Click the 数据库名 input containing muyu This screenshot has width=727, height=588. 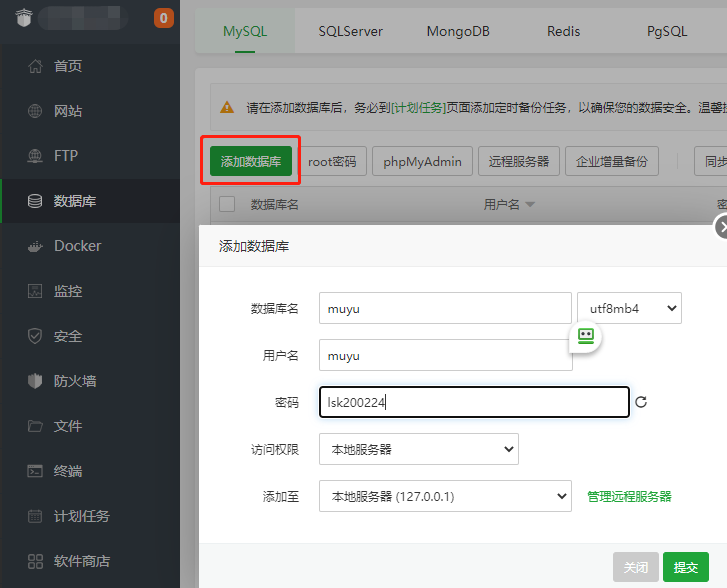445,308
